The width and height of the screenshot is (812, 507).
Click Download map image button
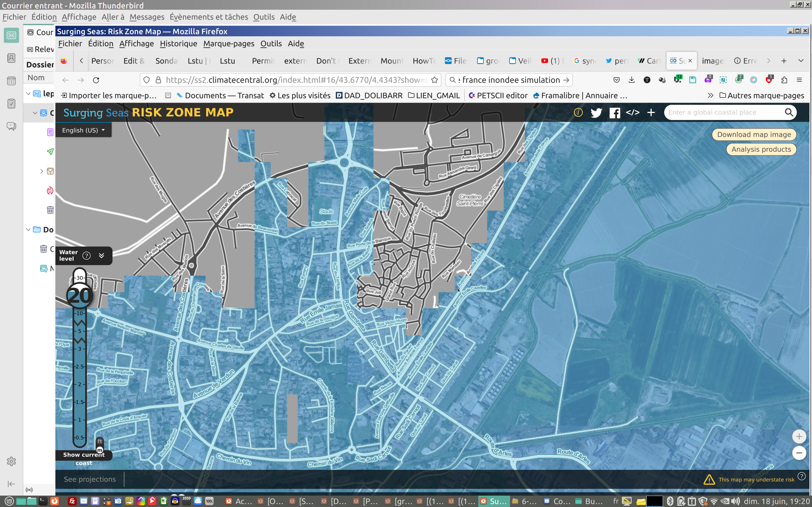pyautogui.click(x=754, y=135)
